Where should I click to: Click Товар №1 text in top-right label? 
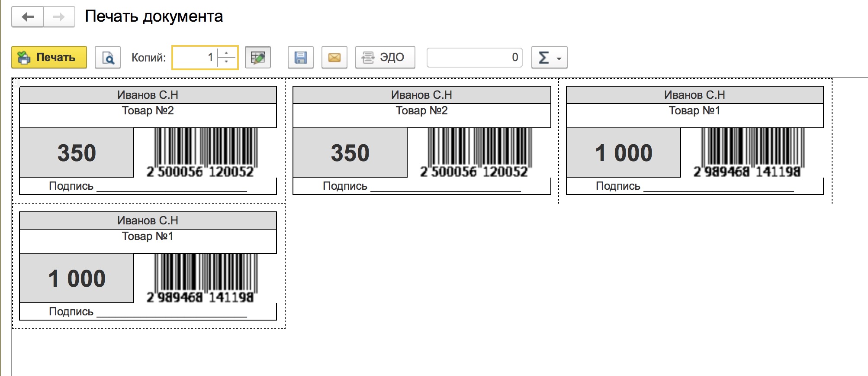(x=695, y=111)
